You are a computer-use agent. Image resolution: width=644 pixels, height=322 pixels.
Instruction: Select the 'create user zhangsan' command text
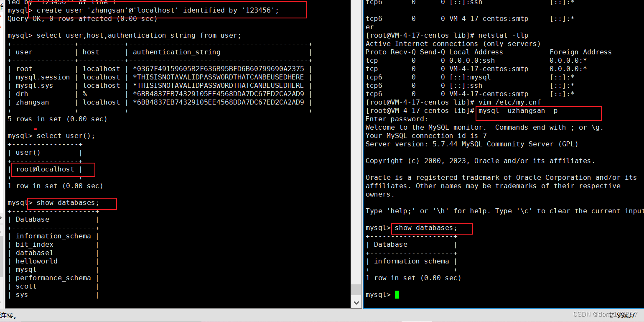[x=158, y=10]
